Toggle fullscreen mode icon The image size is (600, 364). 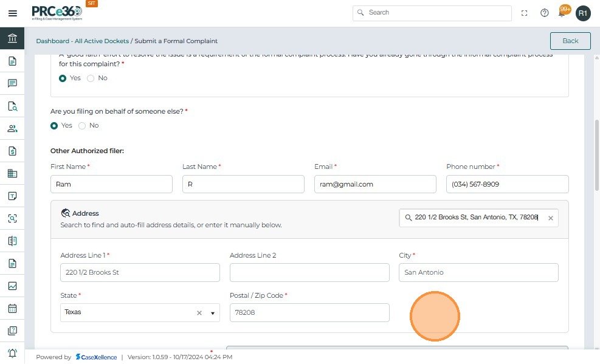click(525, 13)
